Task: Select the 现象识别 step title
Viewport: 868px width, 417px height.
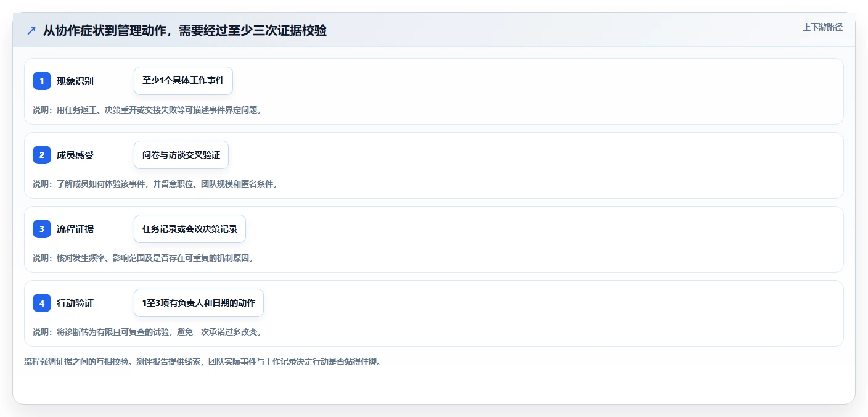Action: click(75, 81)
